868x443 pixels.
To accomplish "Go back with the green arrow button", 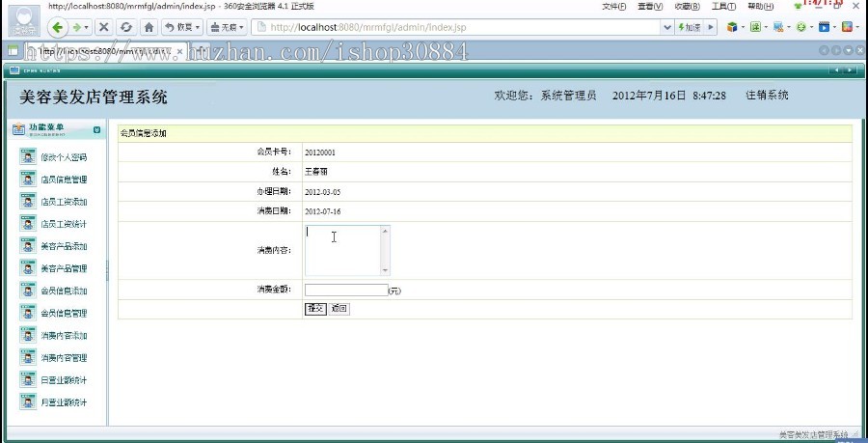I will [x=58, y=27].
